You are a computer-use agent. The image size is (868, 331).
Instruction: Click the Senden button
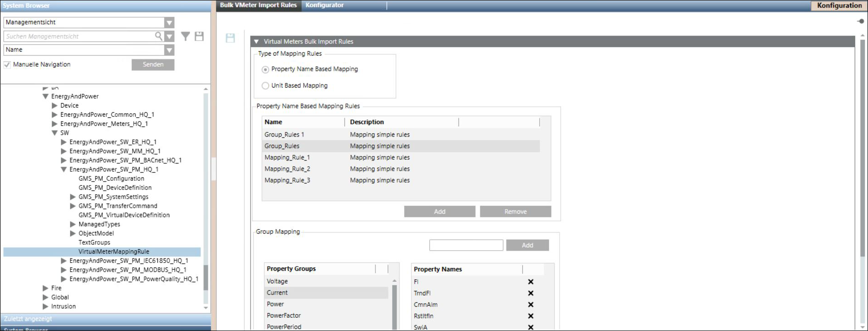[x=153, y=65]
